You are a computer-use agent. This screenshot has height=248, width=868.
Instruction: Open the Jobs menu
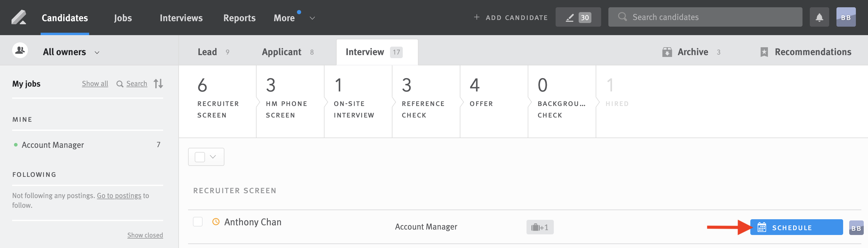(123, 18)
